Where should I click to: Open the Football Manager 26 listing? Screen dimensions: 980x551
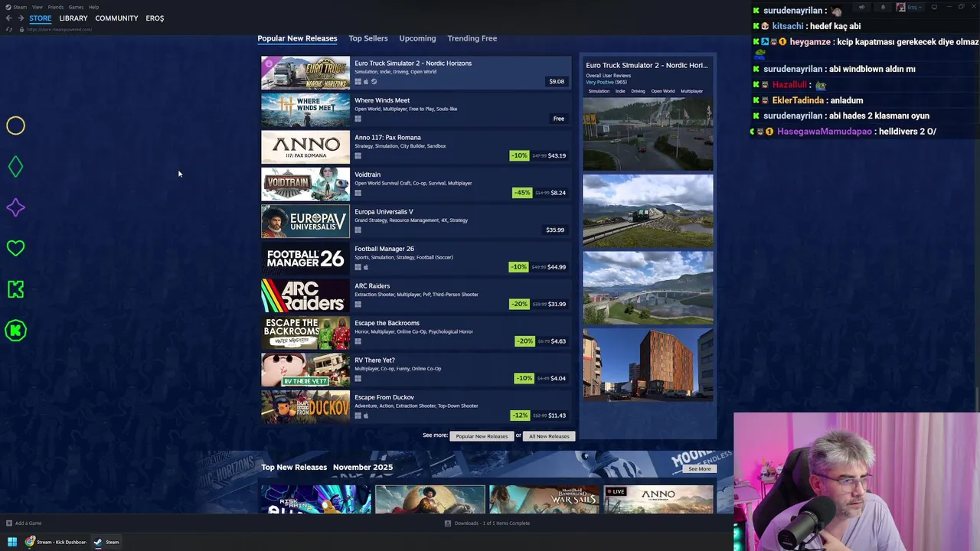pos(416,259)
